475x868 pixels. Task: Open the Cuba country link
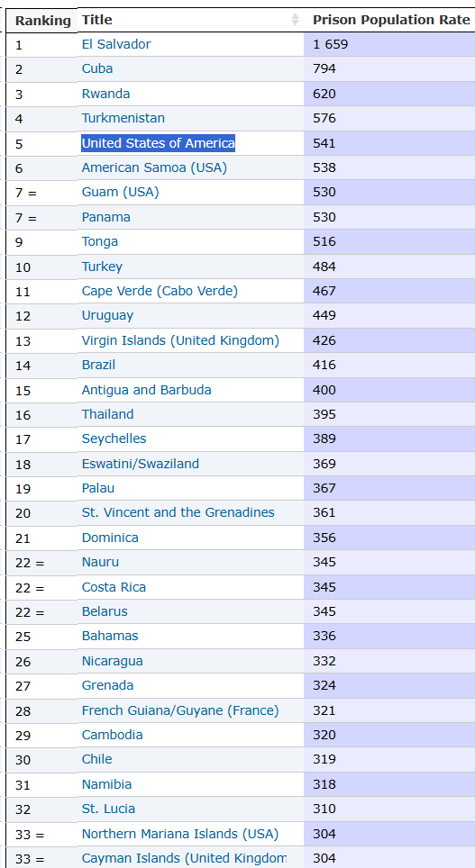pyautogui.click(x=97, y=68)
